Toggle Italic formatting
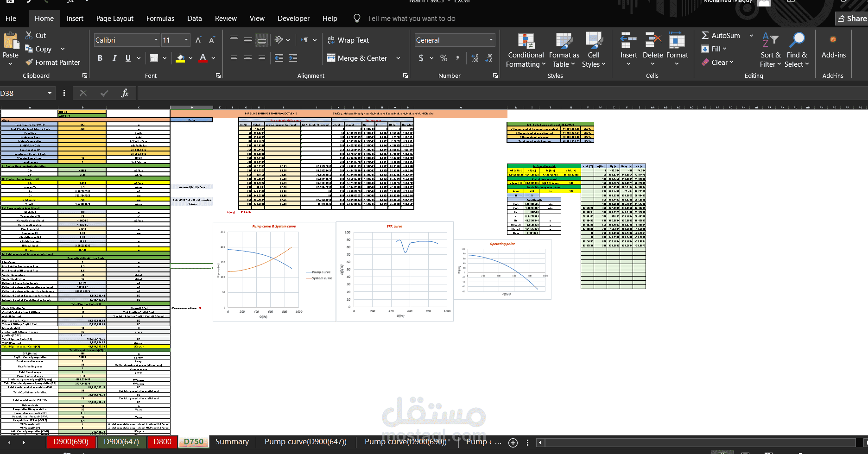Viewport: 868px width, 454px height. pos(114,58)
